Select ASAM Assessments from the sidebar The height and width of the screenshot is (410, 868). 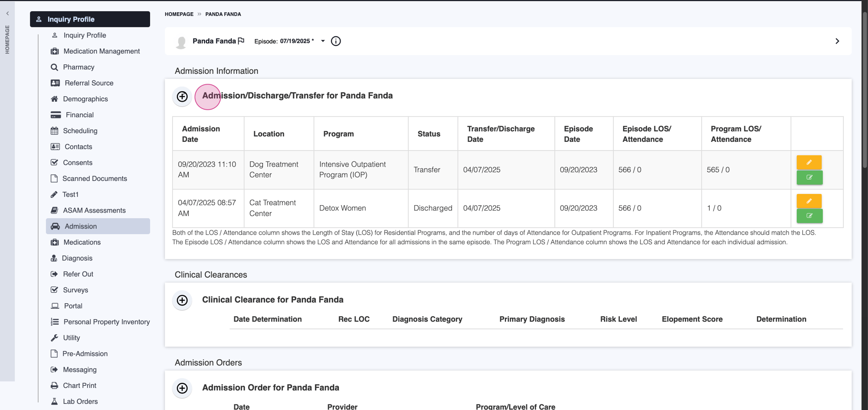(94, 210)
